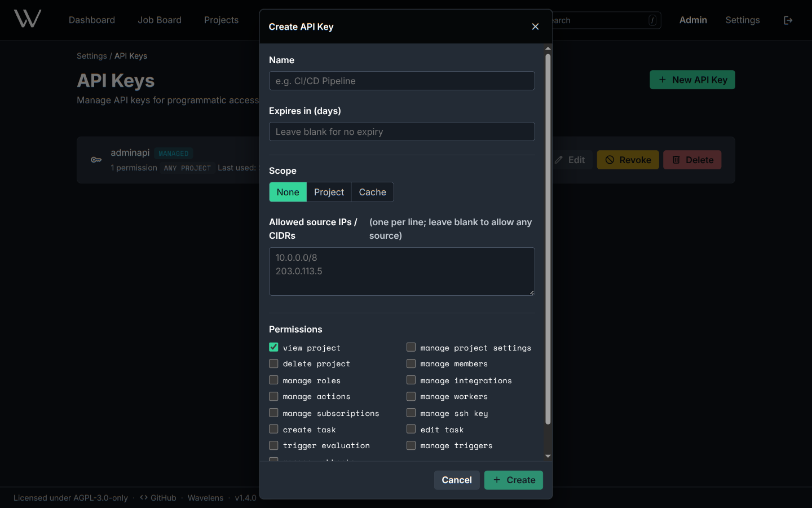The width and height of the screenshot is (812, 508).
Task: Enable manage triggers permission
Action: pos(411,445)
